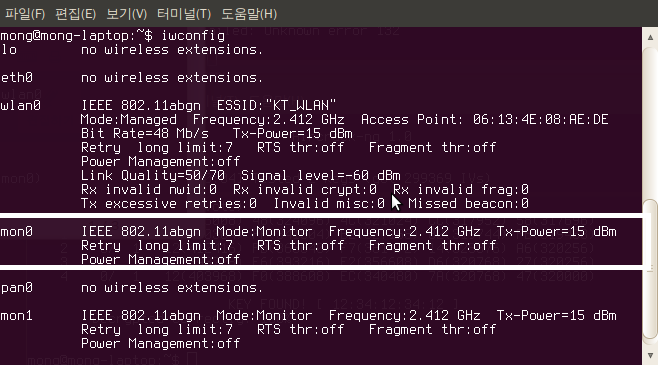Image resolution: width=658 pixels, height=365 pixels.
Task: Click the iwconfig command text
Action: 193,36
